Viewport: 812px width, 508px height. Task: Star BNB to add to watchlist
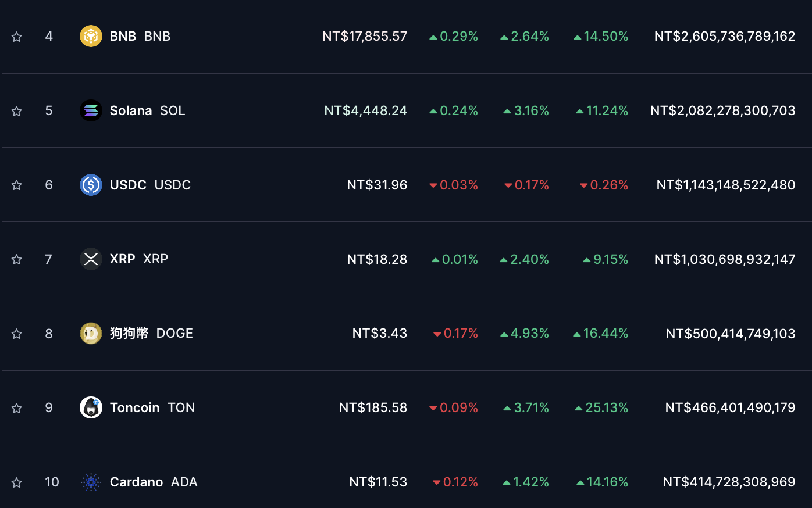(17, 37)
